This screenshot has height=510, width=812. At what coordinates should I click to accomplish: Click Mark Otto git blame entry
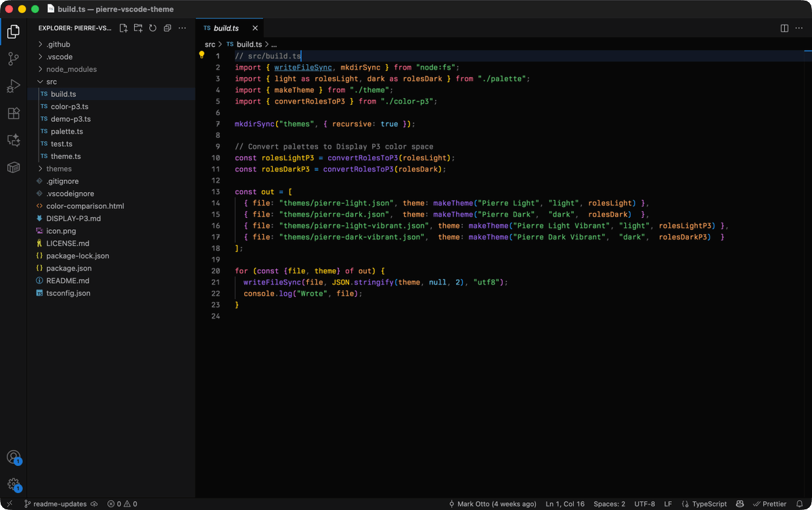493,504
